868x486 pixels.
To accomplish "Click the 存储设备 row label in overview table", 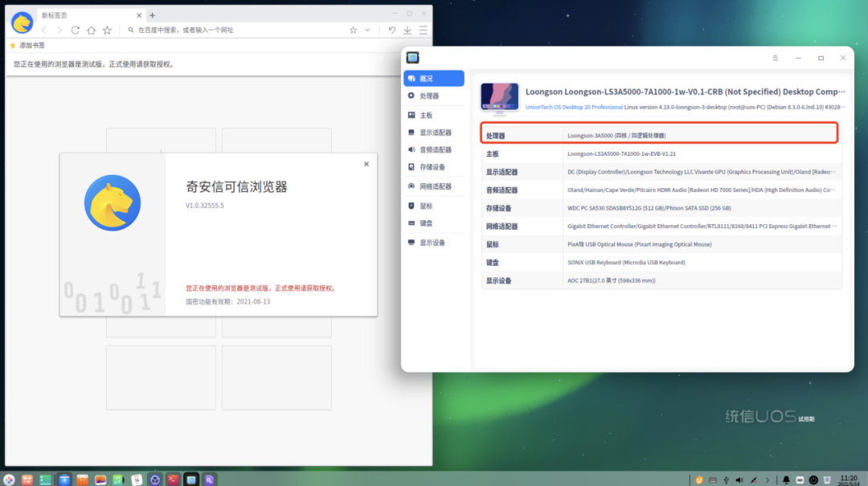I will [499, 208].
